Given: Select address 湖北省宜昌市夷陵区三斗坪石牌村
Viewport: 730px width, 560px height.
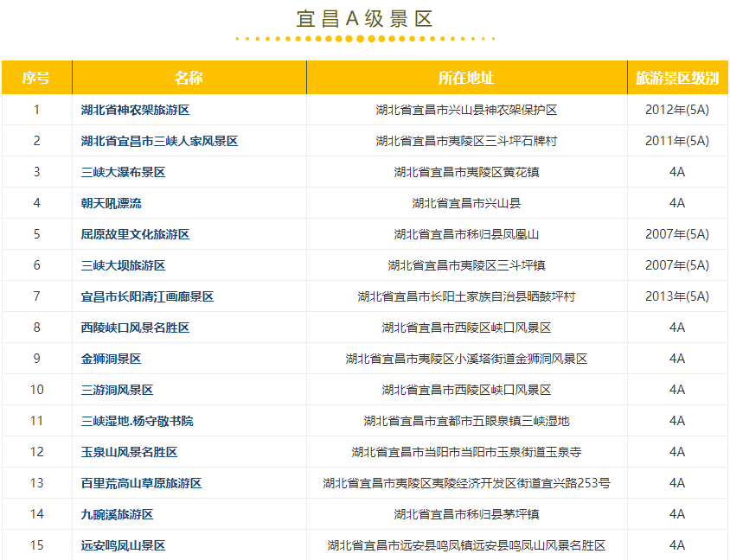Looking at the screenshot, I should 466,141.
